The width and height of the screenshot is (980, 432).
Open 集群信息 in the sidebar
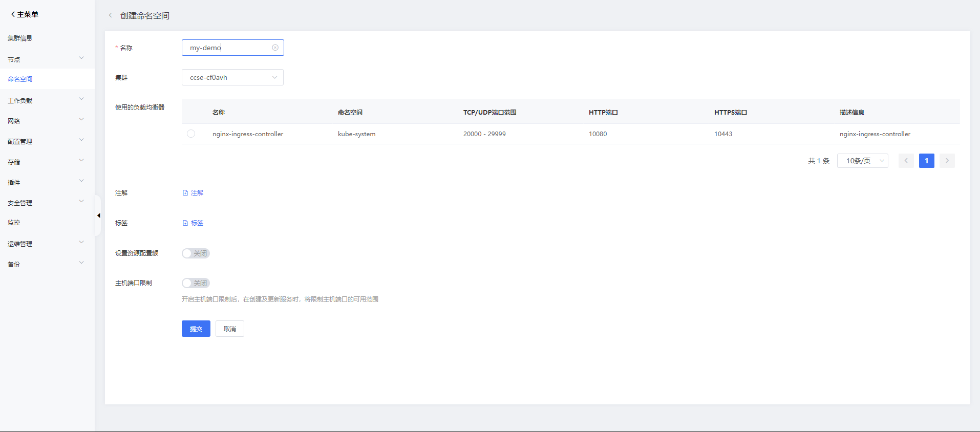coord(20,38)
